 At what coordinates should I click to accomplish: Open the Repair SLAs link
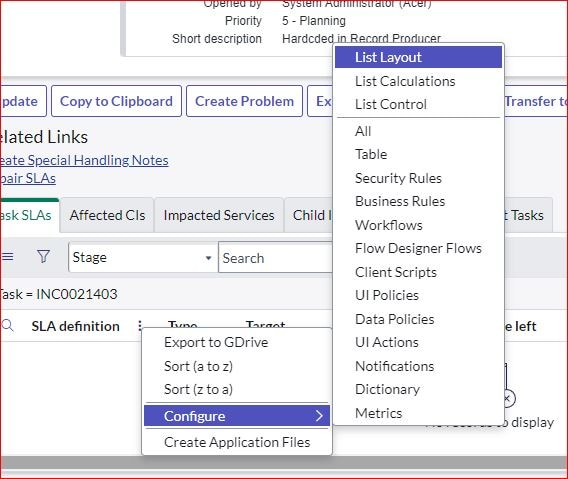(x=28, y=179)
